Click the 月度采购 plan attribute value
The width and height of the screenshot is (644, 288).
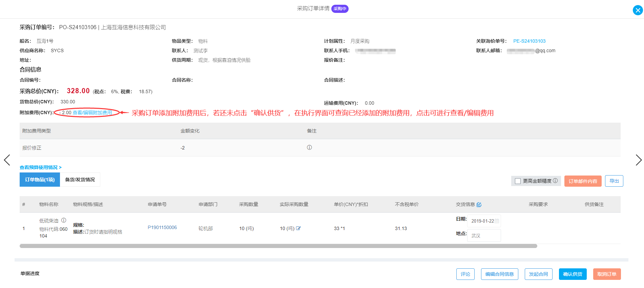[360, 41]
